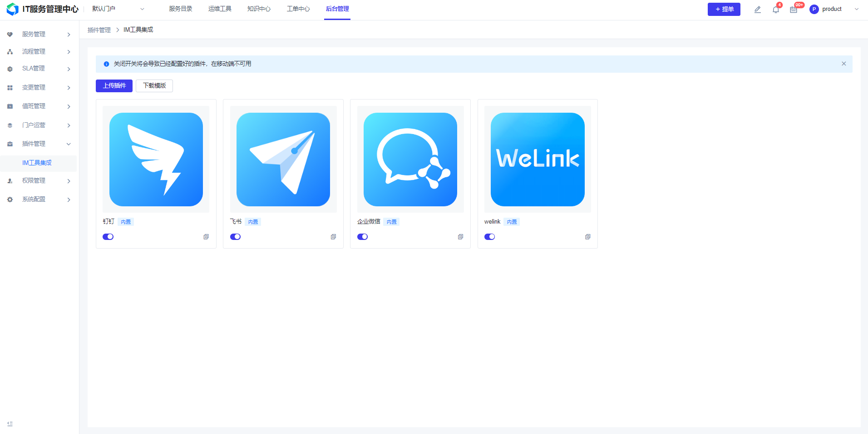
Task: Click the 下载模版 button
Action: pos(154,86)
